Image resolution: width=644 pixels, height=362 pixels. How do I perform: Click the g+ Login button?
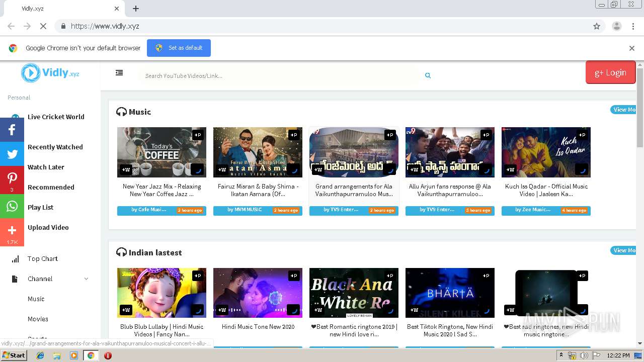point(610,72)
